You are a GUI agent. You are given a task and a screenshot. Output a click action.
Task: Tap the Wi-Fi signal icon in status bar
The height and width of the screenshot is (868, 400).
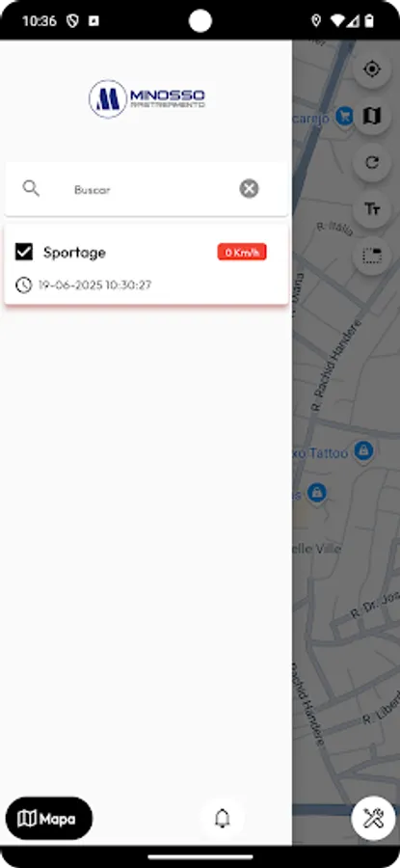pyautogui.click(x=337, y=21)
